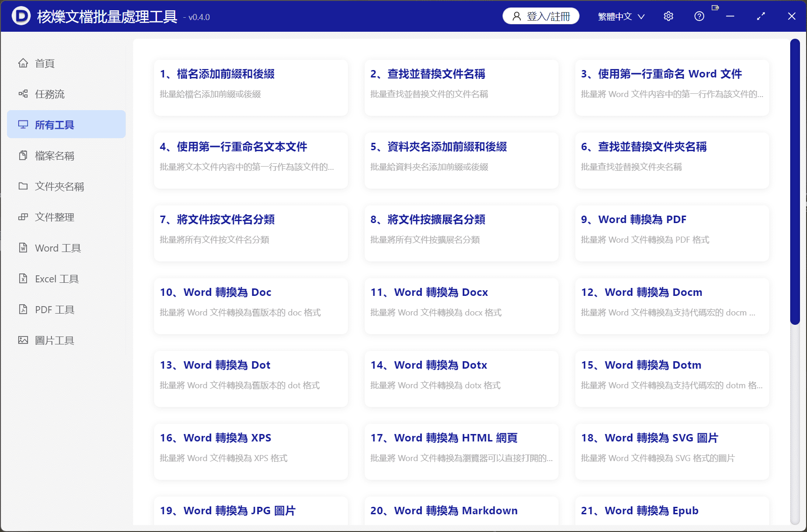This screenshot has height=532, width=807.
Task: Open 圖片工具 category in the sidebar
Action: coord(66,340)
